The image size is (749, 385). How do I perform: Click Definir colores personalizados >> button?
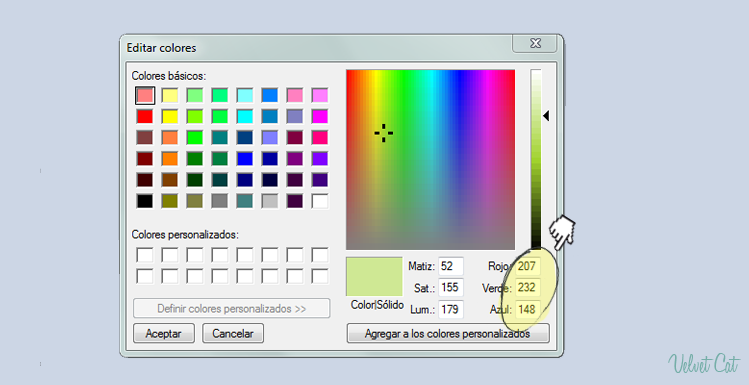[232, 309]
